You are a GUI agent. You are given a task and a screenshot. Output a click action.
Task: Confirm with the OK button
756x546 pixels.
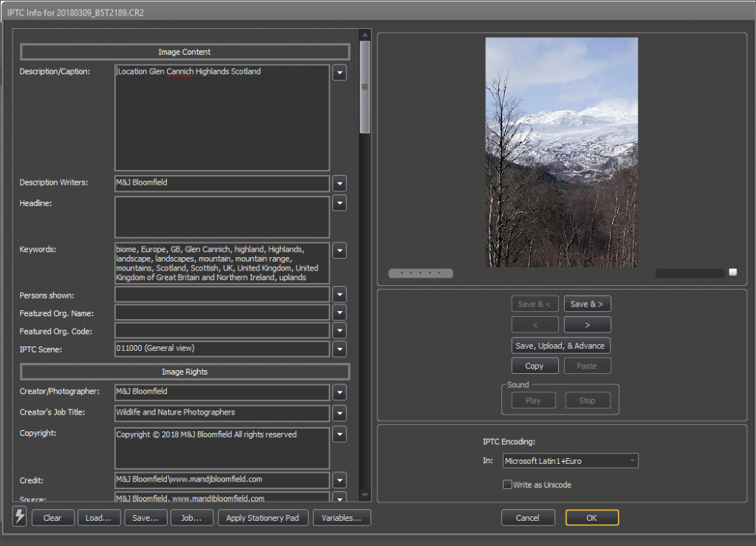(x=592, y=517)
